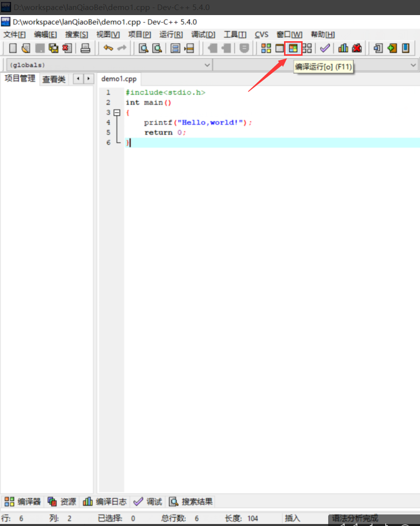
Task: Switch to the 查看类 tab
Action: point(54,79)
